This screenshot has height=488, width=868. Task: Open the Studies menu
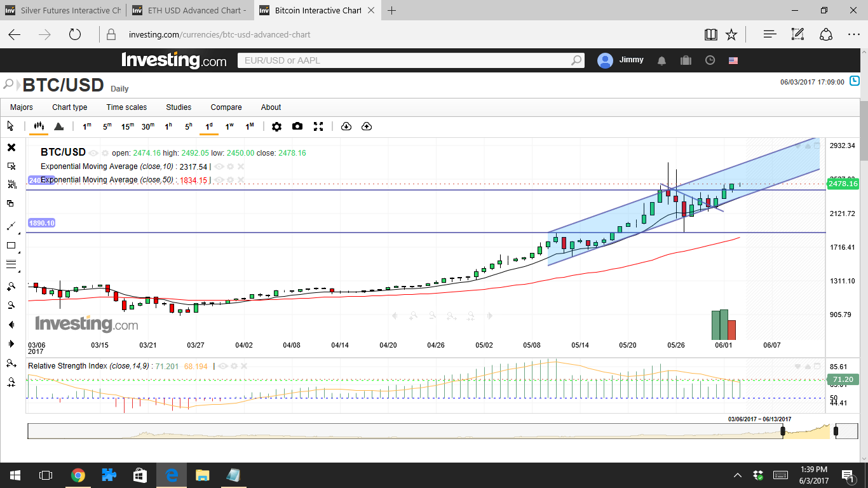click(x=179, y=107)
